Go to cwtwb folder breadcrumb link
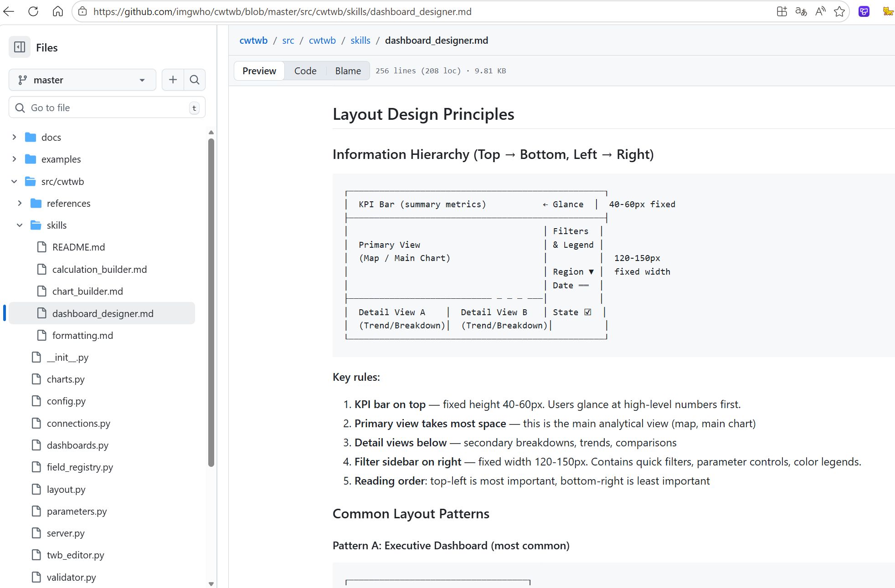 pyautogui.click(x=322, y=41)
